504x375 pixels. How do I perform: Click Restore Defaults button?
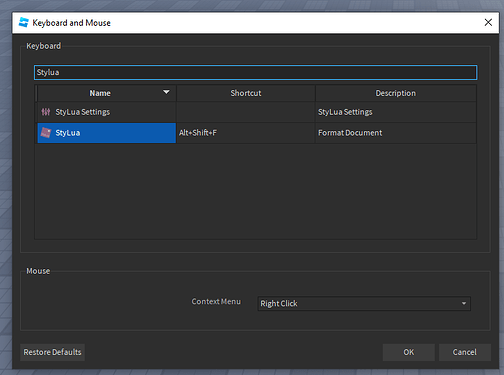(x=52, y=352)
